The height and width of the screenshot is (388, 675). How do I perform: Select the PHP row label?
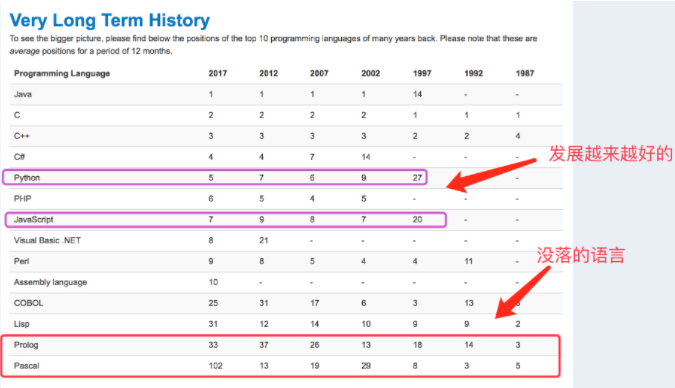(x=22, y=199)
